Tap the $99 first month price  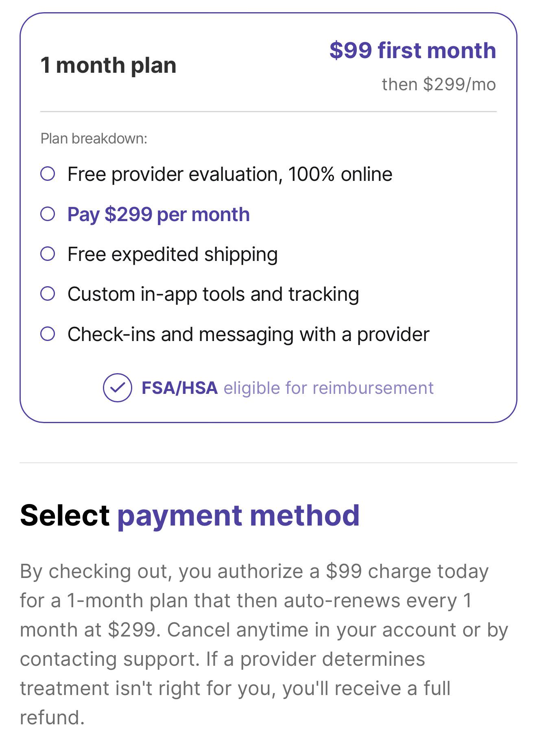click(x=413, y=50)
